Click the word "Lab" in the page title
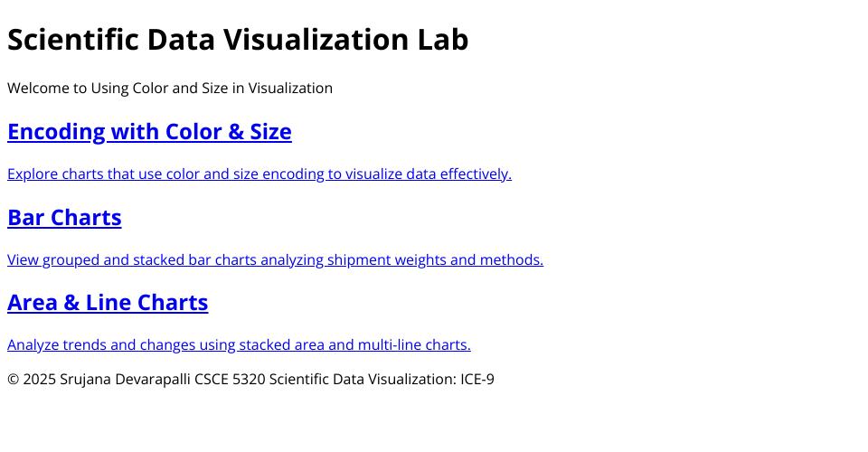The height and width of the screenshot is (452, 868). (x=443, y=41)
